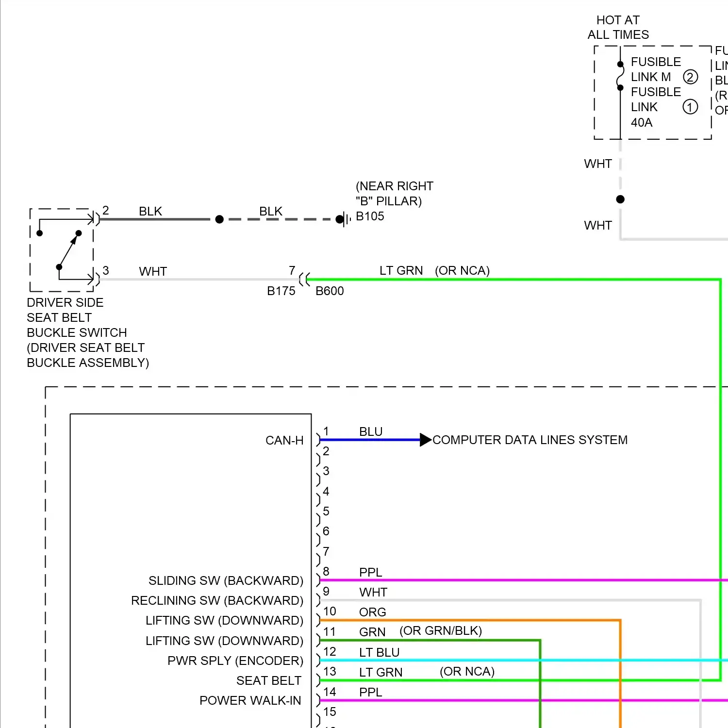The width and height of the screenshot is (728, 728).
Task: Select the fusible link curved symbol
Action: pos(620,76)
